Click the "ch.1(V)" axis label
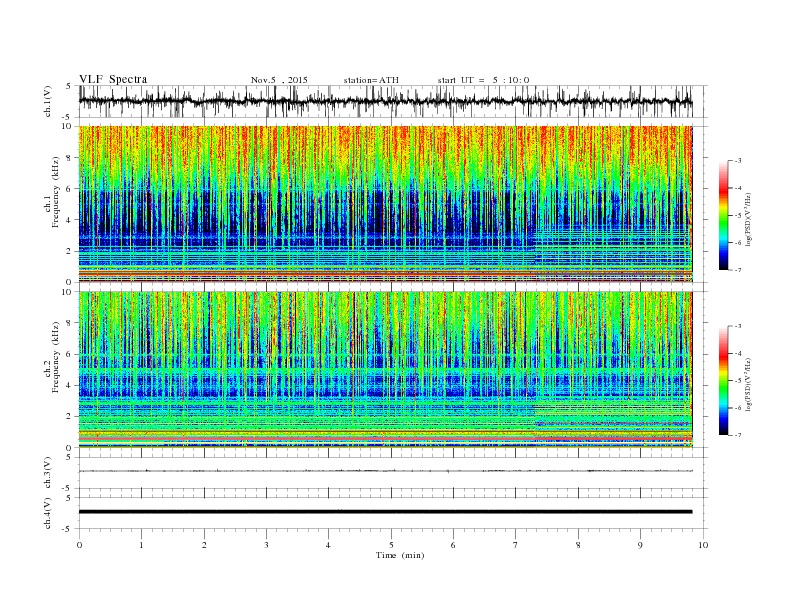 48,101
